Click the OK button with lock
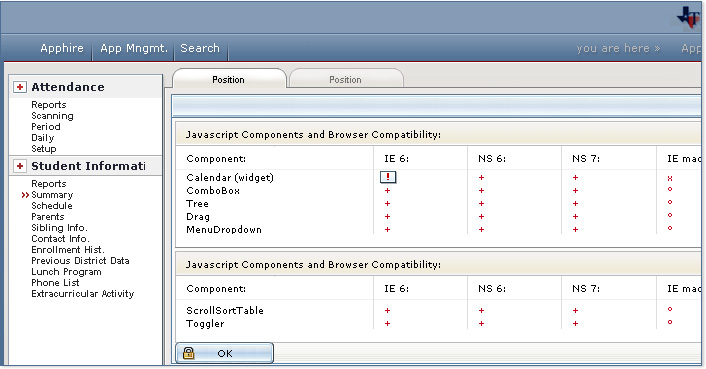 (224, 353)
